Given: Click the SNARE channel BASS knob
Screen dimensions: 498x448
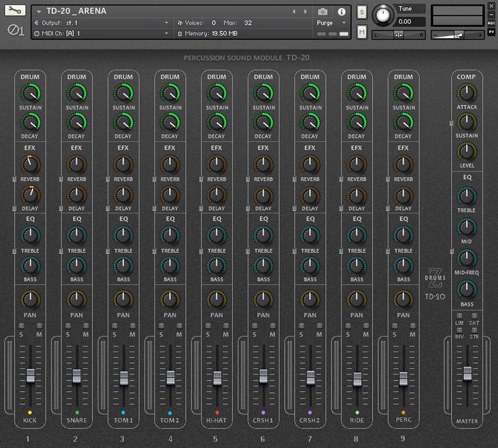Looking at the screenshot, I should tap(77, 266).
